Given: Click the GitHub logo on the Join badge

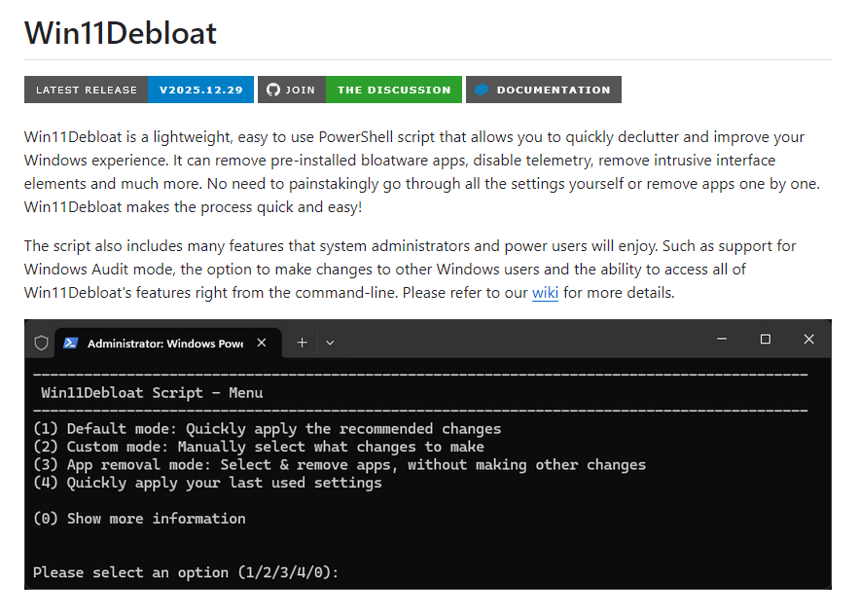Looking at the screenshot, I should pyautogui.click(x=273, y=90).
